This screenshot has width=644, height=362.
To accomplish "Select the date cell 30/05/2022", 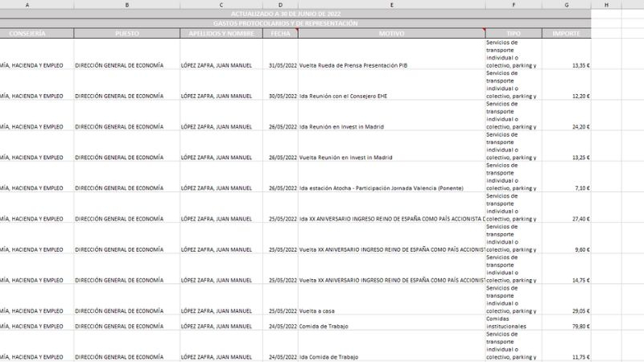I will tap(280, 84).
